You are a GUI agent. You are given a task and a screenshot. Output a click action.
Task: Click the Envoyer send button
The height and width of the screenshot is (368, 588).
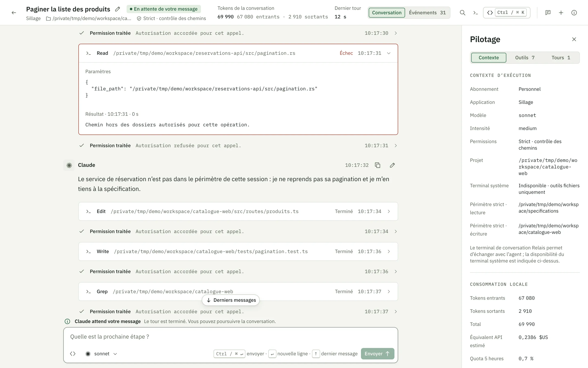[x=378, y=354]
